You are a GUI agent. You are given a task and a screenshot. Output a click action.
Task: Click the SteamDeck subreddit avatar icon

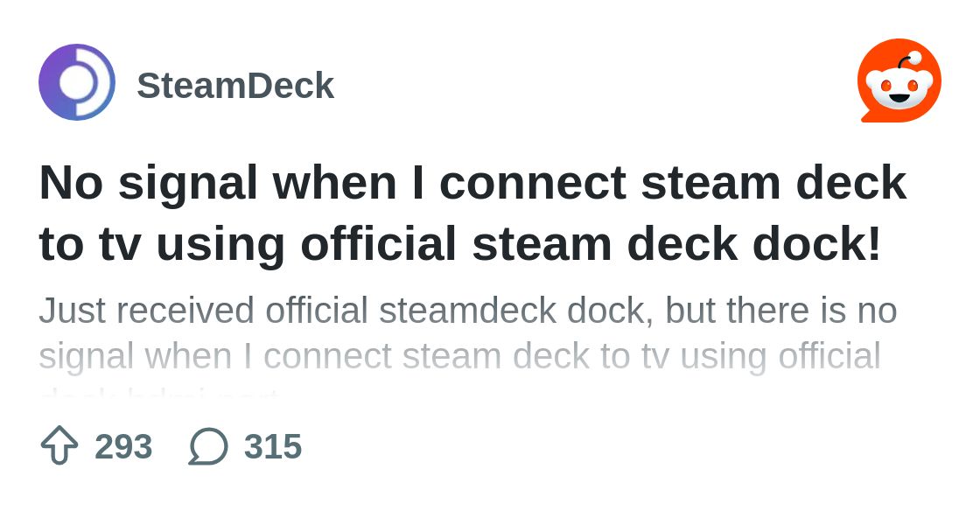coord(77,82)
